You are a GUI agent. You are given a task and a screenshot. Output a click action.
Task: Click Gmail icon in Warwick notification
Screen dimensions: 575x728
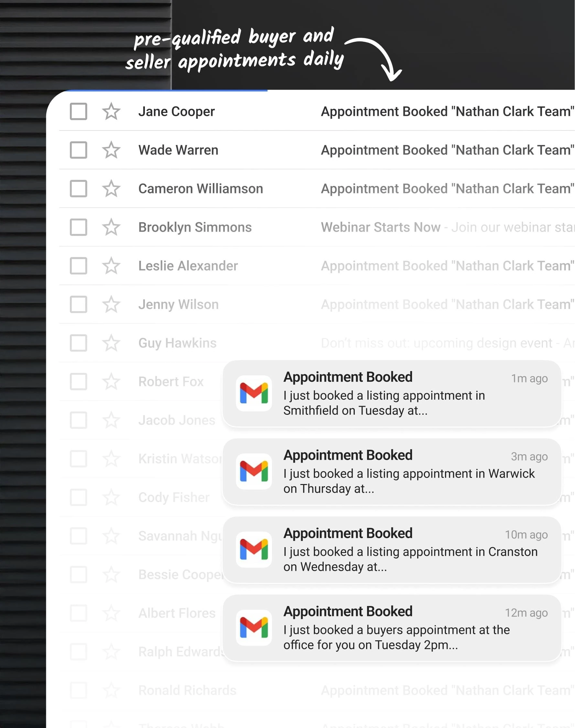[x=254, y=471]
